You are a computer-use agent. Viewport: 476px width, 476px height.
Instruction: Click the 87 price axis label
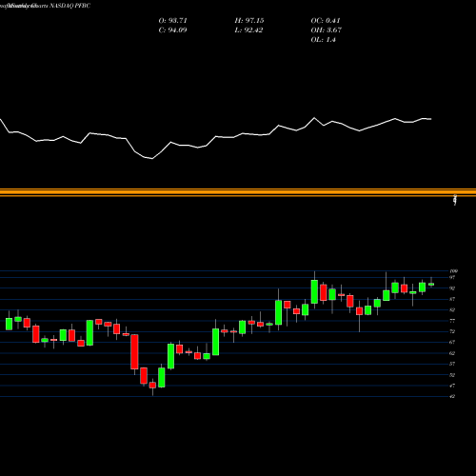pos(452,299)
